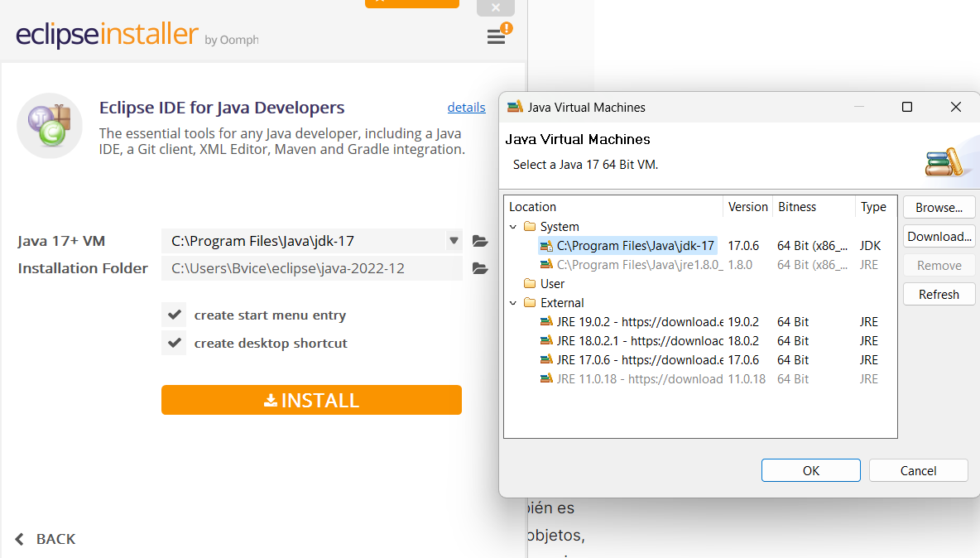Go BACK to the product list

(45, 539)
